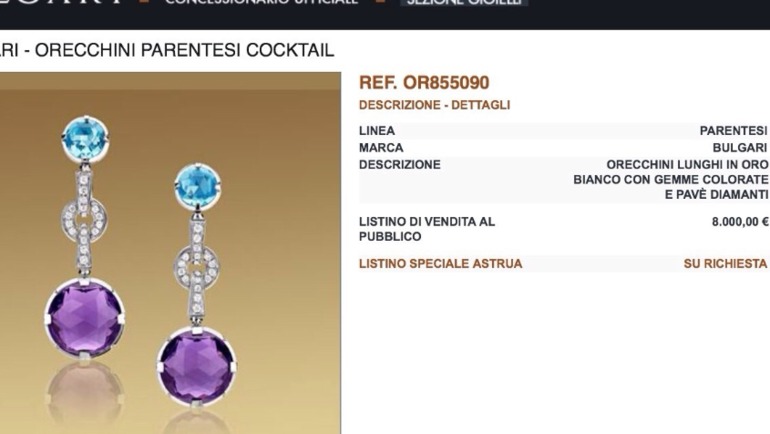Screen dimensions: 770x434
Task: Click the right earring's purple amethyst stone
Action: 197,367
